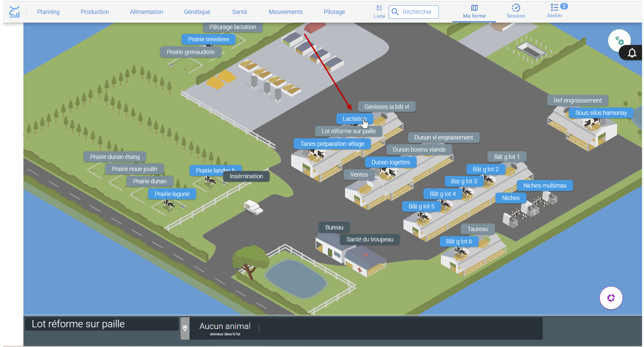The width and height of the screenshot is (644, 347).
Task: Open the notifications bell
Action: [x=632, y=53]
